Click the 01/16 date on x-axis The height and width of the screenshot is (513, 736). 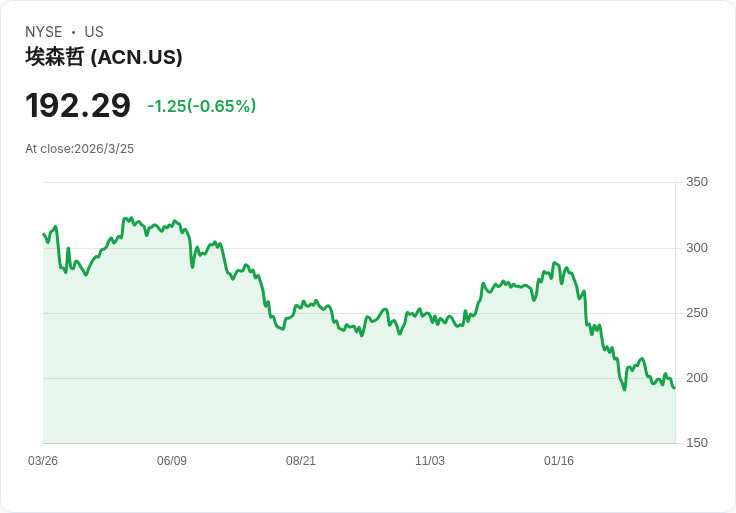pos(559,461)
